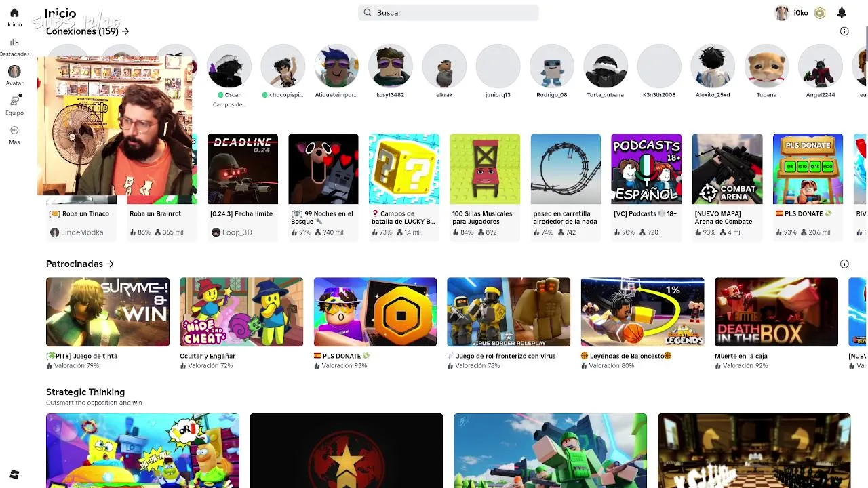Open the Death in the Box sponsored game
868x488 pixels.
[x=776, y=312]
